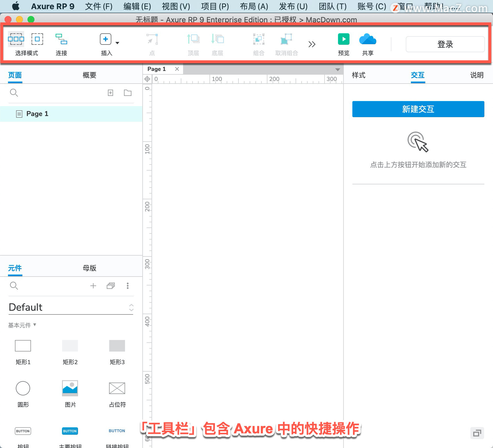Activate the Connect (连接) tool
493x448 pixels.
coord(61,39)
